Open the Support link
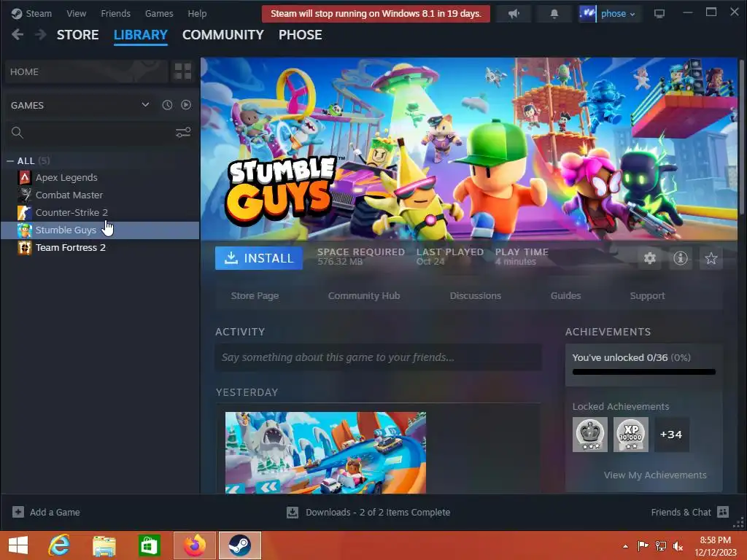The width and height of the screenshot is (747, 560). coord(647,296)
